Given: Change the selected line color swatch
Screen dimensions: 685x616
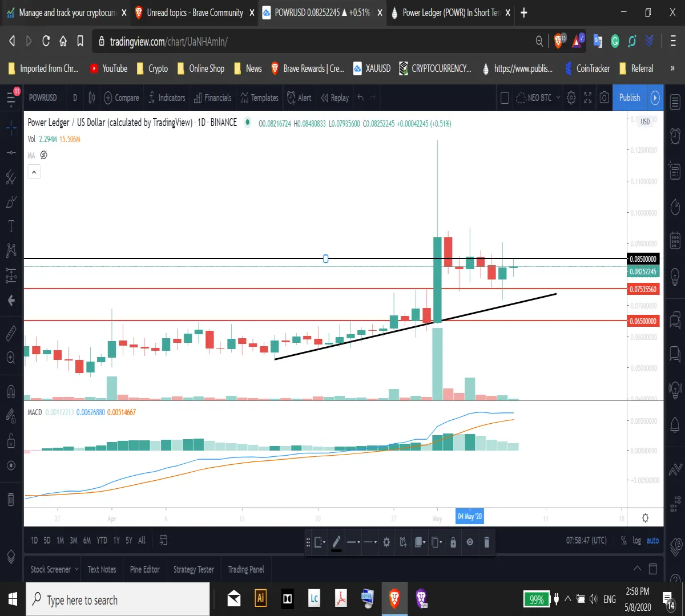Looking at the screenshot, I should tap(337, 542).
